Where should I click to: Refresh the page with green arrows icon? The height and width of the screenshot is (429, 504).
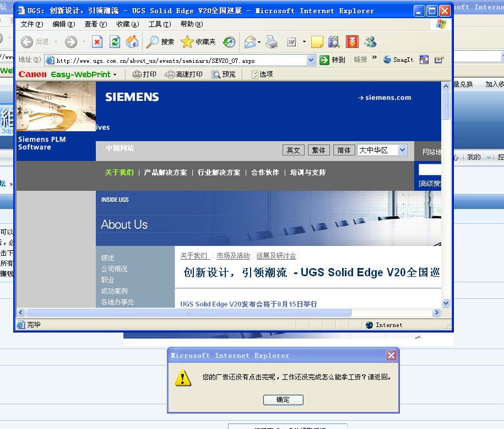[x=115, y=42]
